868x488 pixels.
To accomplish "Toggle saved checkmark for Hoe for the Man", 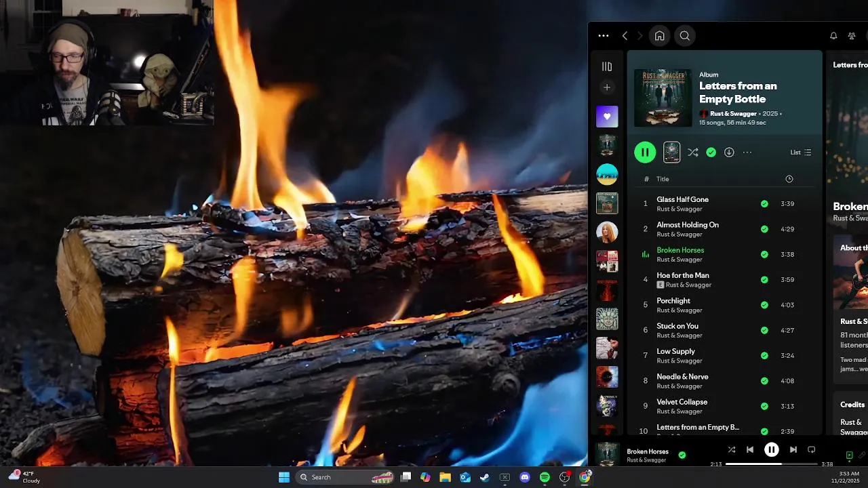I will (x=764, y=280).
